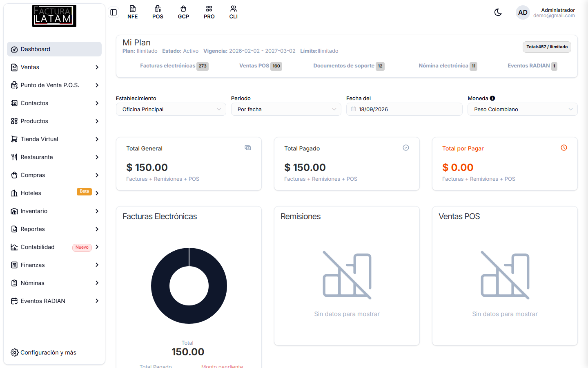Click the Contactos icon

pyautogui.click(x=14, y=103)
